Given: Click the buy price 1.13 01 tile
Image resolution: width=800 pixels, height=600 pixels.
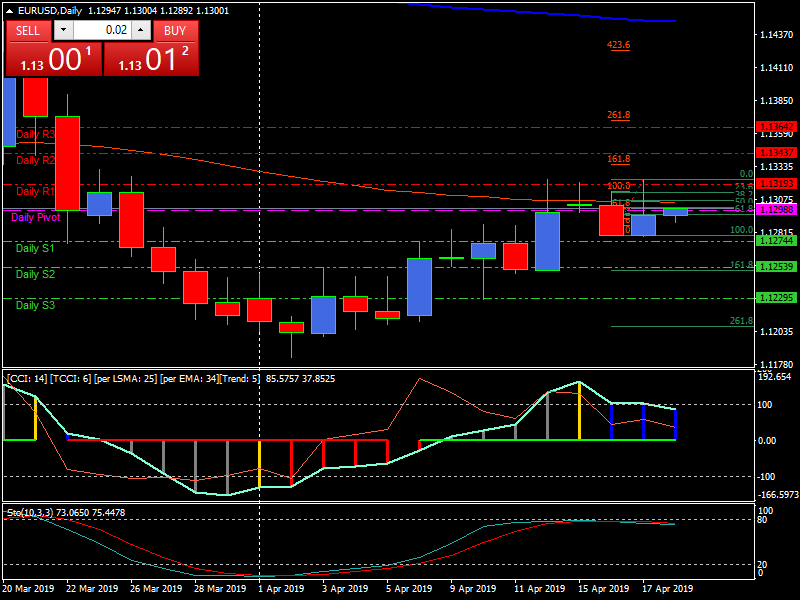Looking at the screenshot, I should (151, 59).
